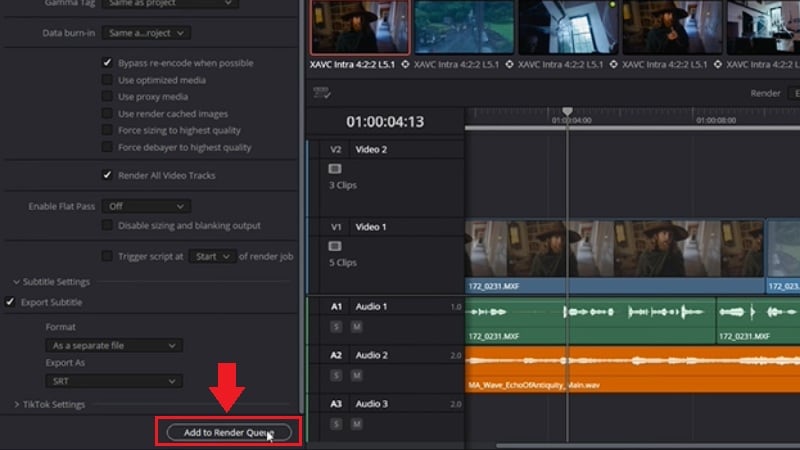Open Export As SRT dropdown

[x=114, y=381]
